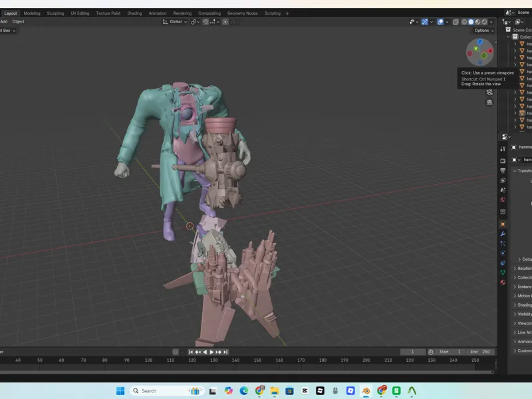Click the Blender icon in the taskbar
Viewport: 532px width, 399px height.
click(366, 391)
